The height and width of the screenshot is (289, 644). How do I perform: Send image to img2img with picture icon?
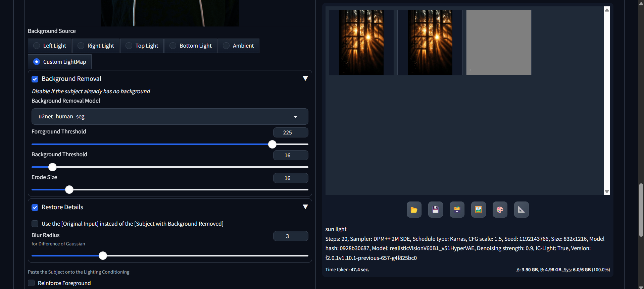pos(478,210)
